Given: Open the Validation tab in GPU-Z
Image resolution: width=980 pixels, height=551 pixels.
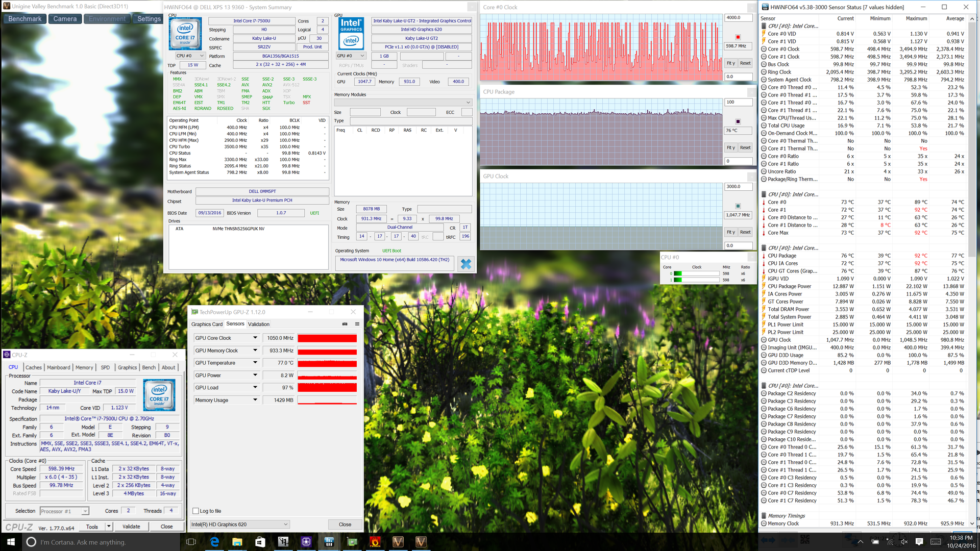Looking at the screenshot, I should point(259,324).
